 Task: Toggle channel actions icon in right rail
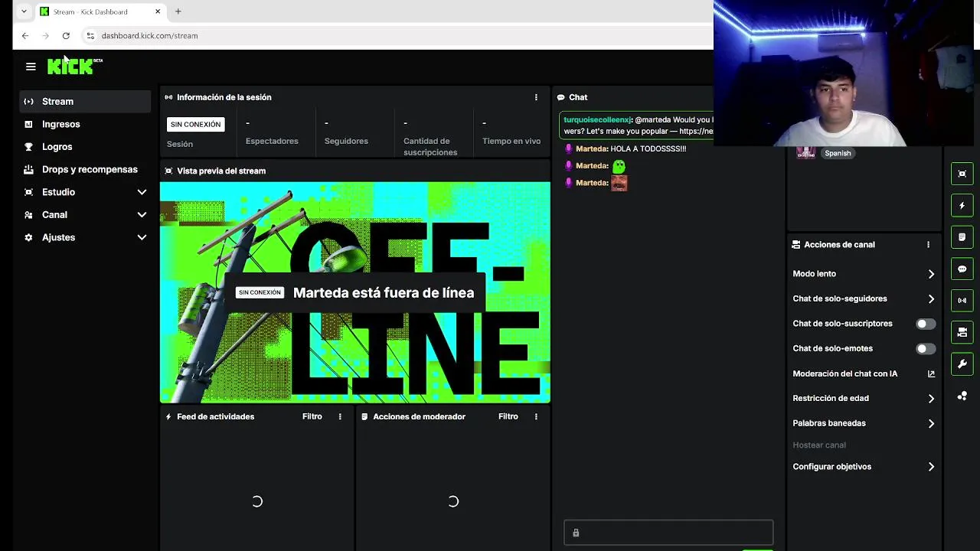(x=962, y=332)
